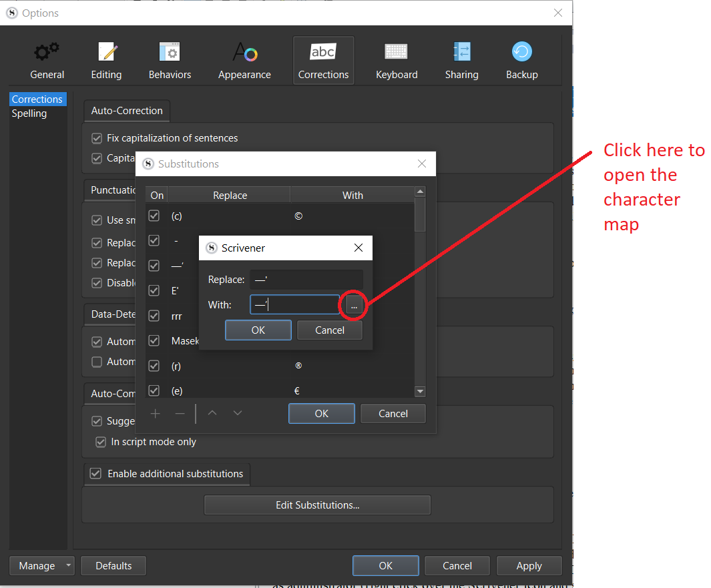Select the Punctuation group tab
The image size is (711, 588).
(x=110, y=190)
